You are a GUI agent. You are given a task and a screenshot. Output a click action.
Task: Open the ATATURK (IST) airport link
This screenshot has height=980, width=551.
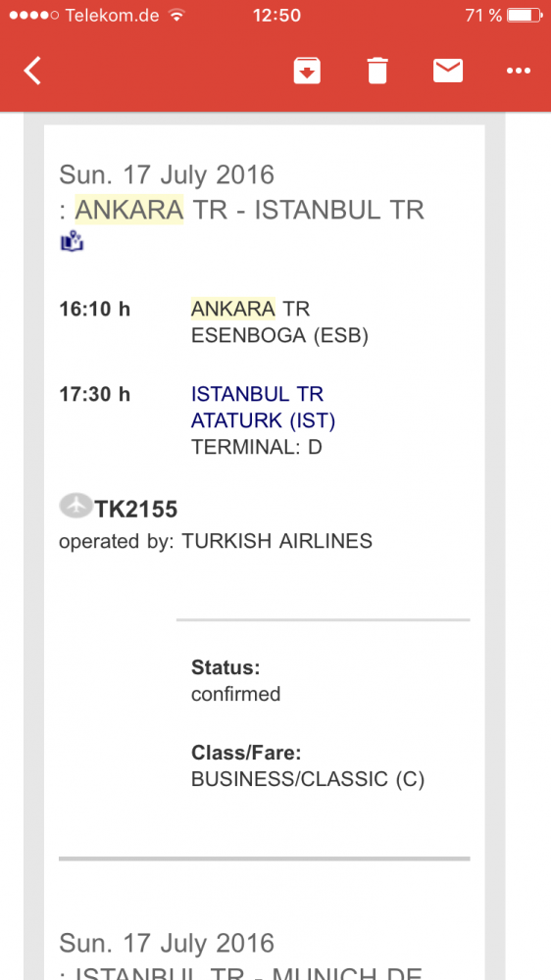tap(264, 421)
